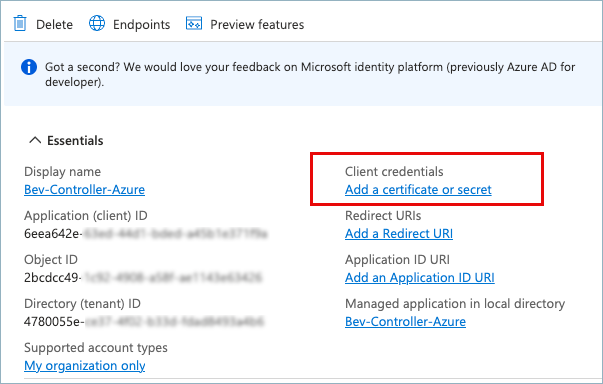Click the My organization only link
The image size is (603, 384).
click(x=85, y=366)
